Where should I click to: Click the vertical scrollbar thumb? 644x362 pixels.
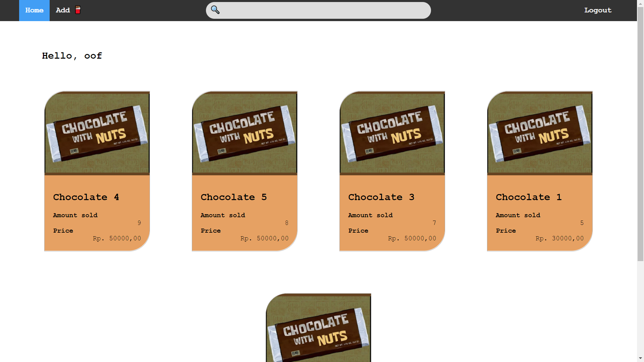(x=640, y=134)
